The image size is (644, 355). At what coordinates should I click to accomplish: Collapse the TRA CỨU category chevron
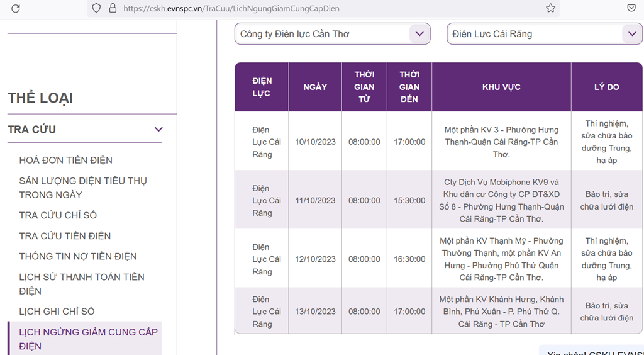158,130
